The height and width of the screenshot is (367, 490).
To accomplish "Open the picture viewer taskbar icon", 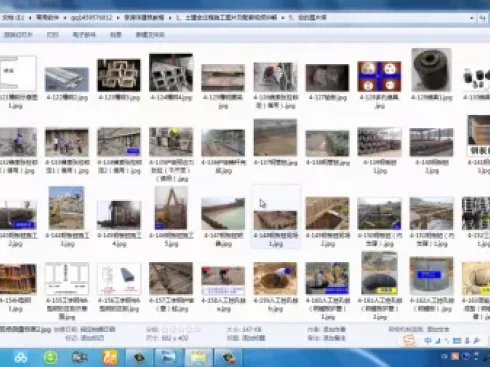I will pyautogui.click(x=169, y=358).
